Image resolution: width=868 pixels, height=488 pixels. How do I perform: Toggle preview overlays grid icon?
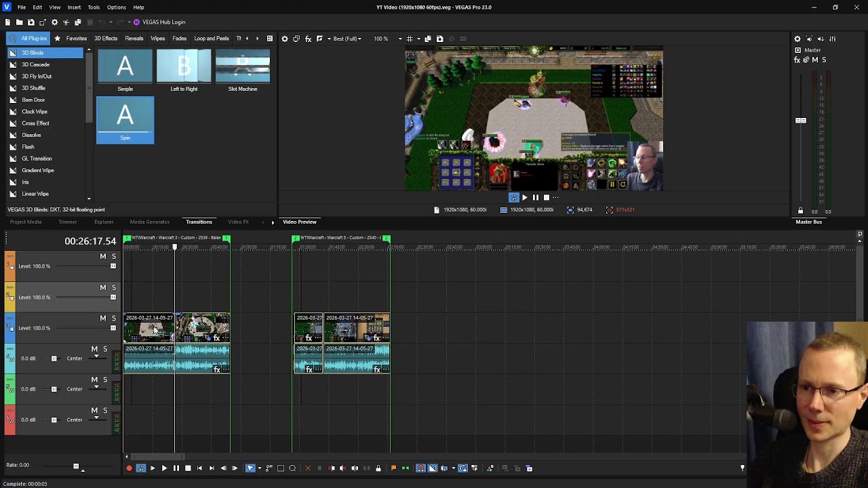pos(409,39)
